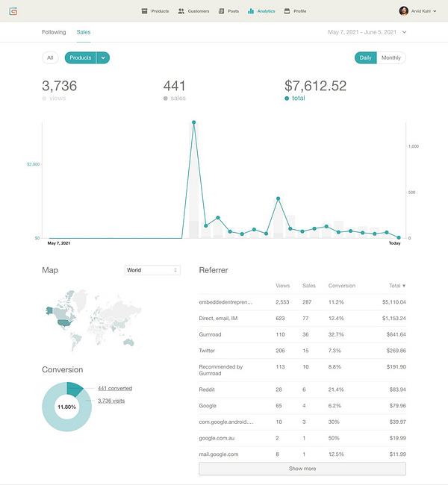This screenshot has height=485, width=448.
Task: Click the United States on the map
Action: click(65, 323)
